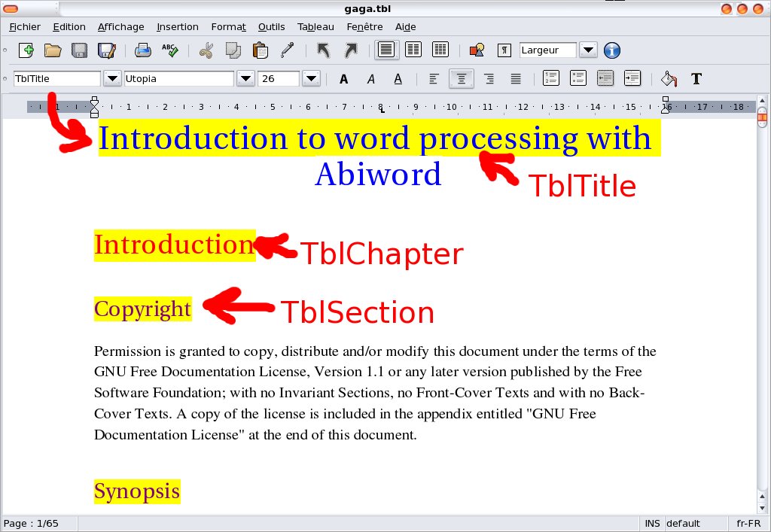Image resolution: width=771 pixels, height=532 pixels.
Task: Select single-column layout
Action: [x=386, y=50]
